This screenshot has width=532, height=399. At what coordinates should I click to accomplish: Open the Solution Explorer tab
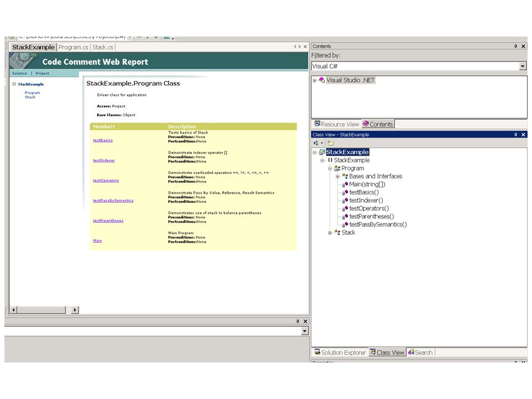340,352
